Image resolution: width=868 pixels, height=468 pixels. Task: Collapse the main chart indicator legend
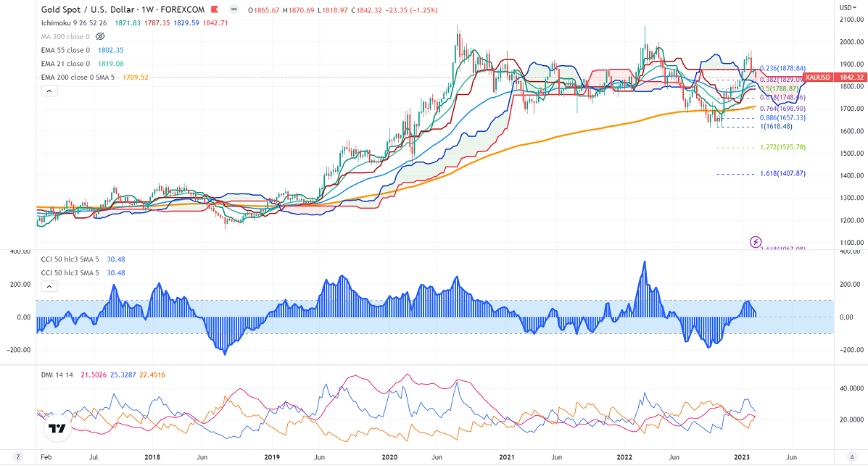tap(49, 91)
